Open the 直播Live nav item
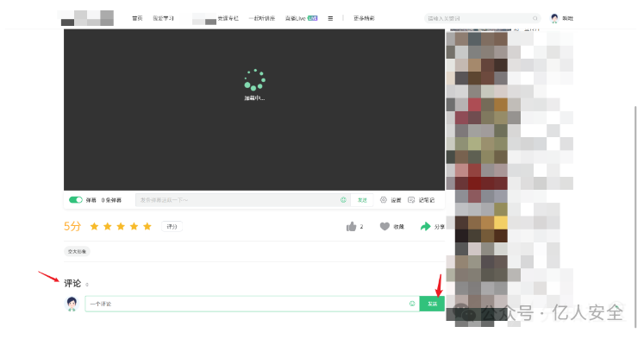 click(301, 18)
